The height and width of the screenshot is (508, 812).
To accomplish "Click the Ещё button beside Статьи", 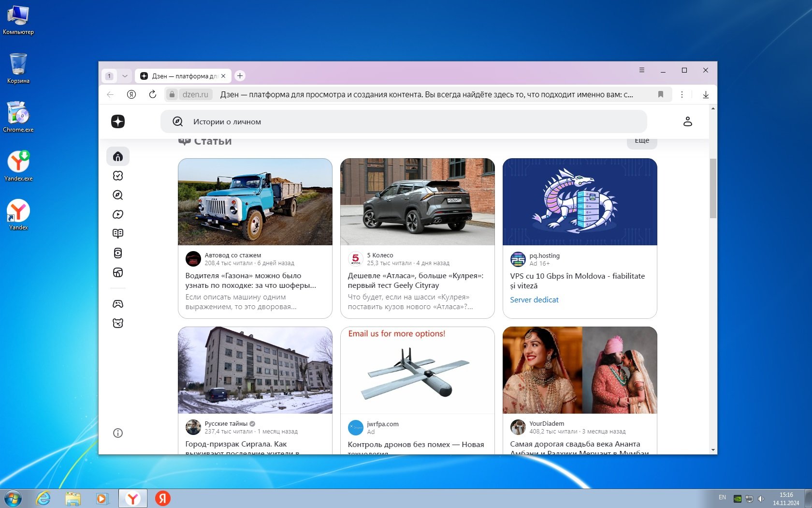I will click(642, 141).
